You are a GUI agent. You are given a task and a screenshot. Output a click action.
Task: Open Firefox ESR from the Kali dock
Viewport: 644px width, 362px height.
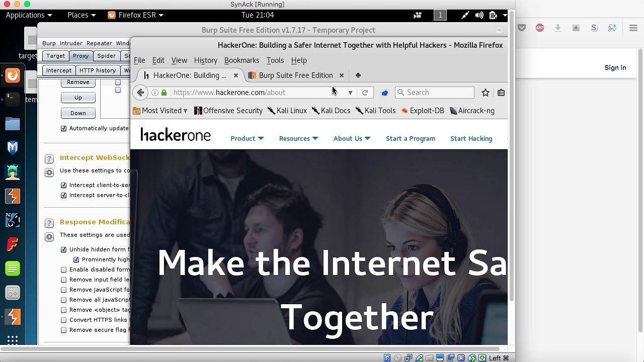click(13, 76)
